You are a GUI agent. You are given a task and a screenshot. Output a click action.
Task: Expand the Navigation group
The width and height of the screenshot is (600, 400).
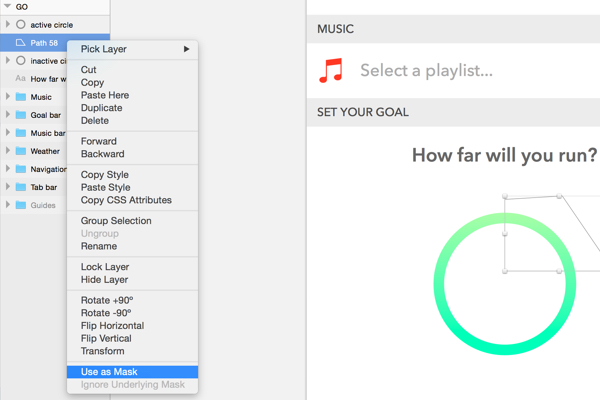click(8, 168)
